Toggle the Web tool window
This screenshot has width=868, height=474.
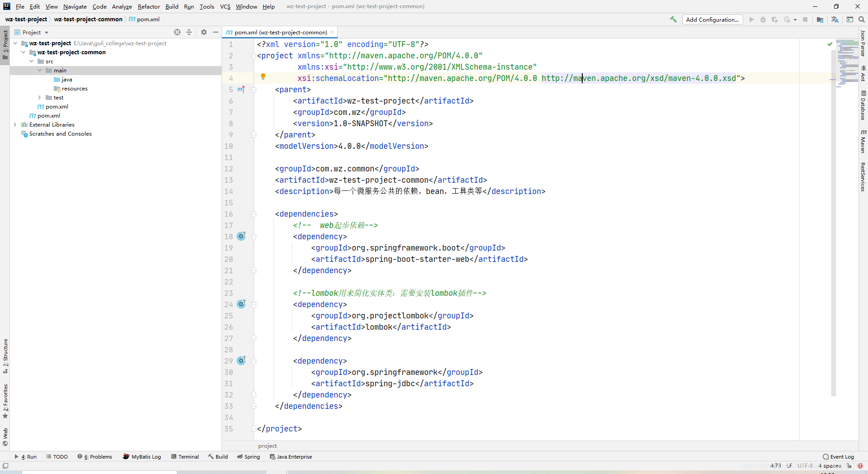coord(5,437)
